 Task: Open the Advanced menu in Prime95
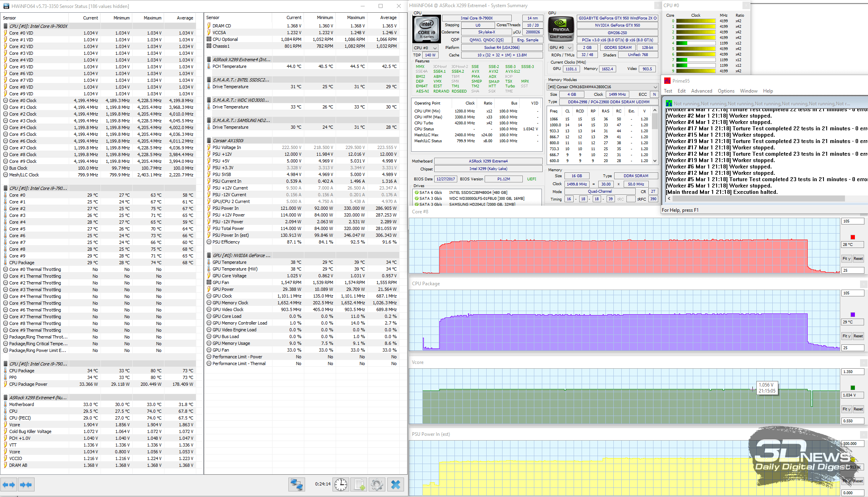[x=702, y=91]
